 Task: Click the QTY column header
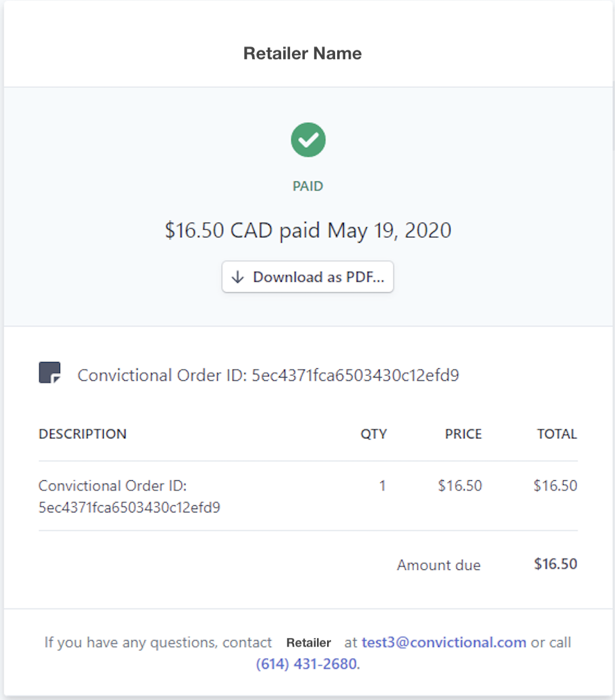374,434
